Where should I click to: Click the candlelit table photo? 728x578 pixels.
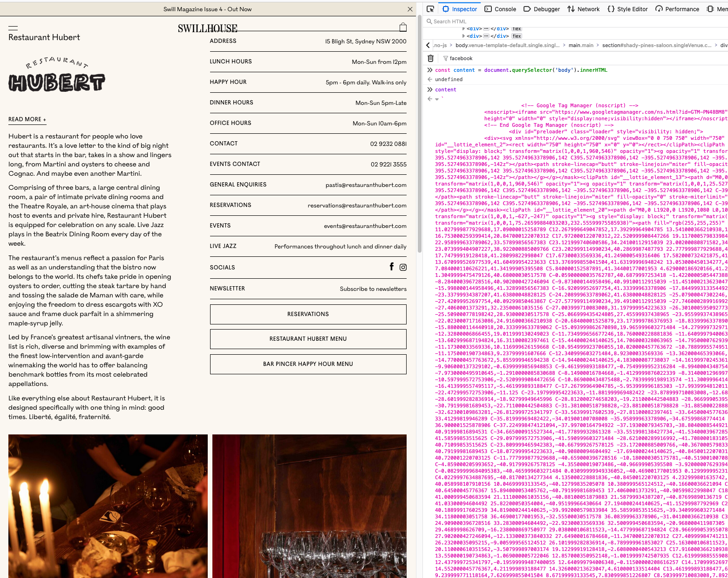click(x=108, y=506)
